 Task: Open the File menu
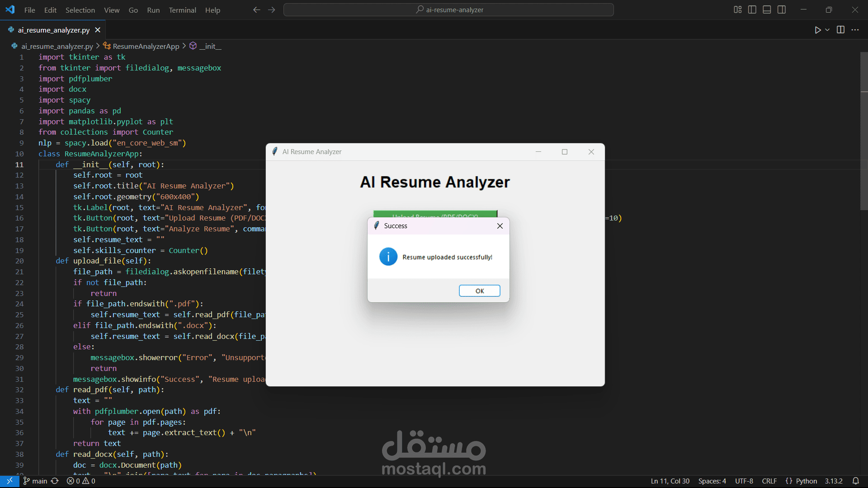pyautogui.click(x=30, y=10)
